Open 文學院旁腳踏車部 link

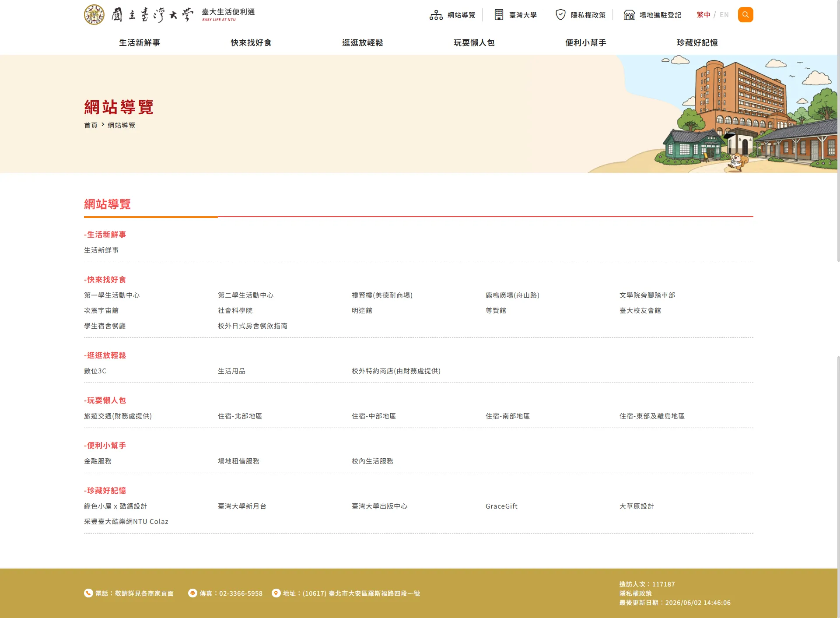pyautogui.click(x=647, y=295)
